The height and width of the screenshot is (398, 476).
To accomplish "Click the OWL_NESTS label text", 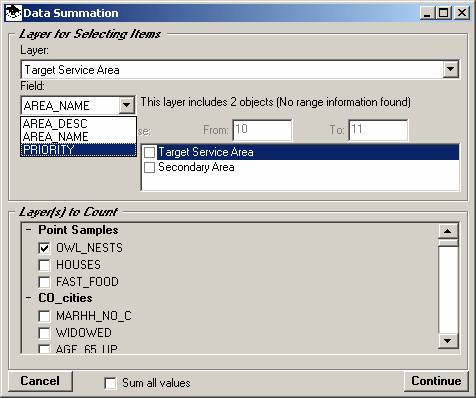I will [89, 248].
